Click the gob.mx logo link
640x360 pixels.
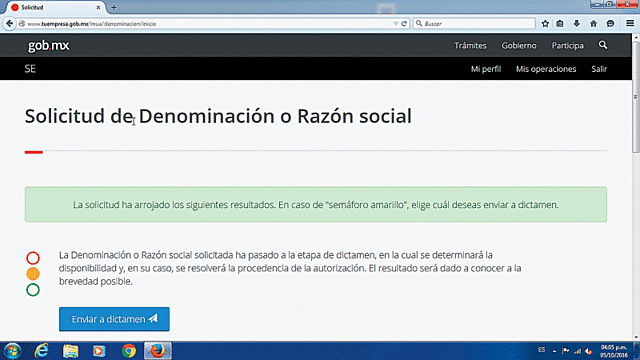coord(48,45)
